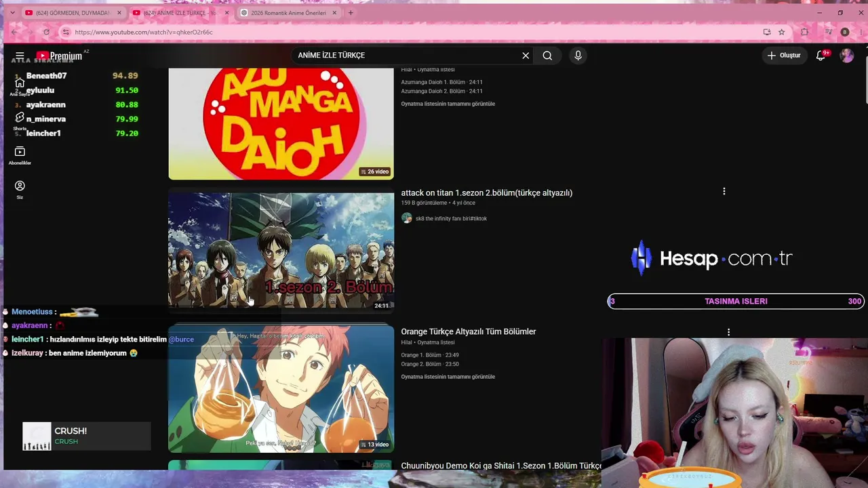This screenshot has height=488, width=868.
Task: Open the browser three-dot menu
Action: [x=860, y=32]
